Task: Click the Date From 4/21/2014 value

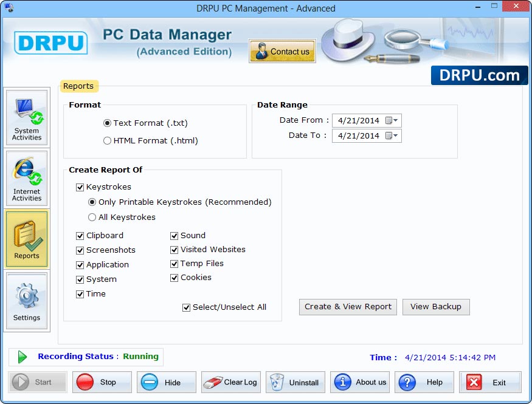Action: (359, 120)
